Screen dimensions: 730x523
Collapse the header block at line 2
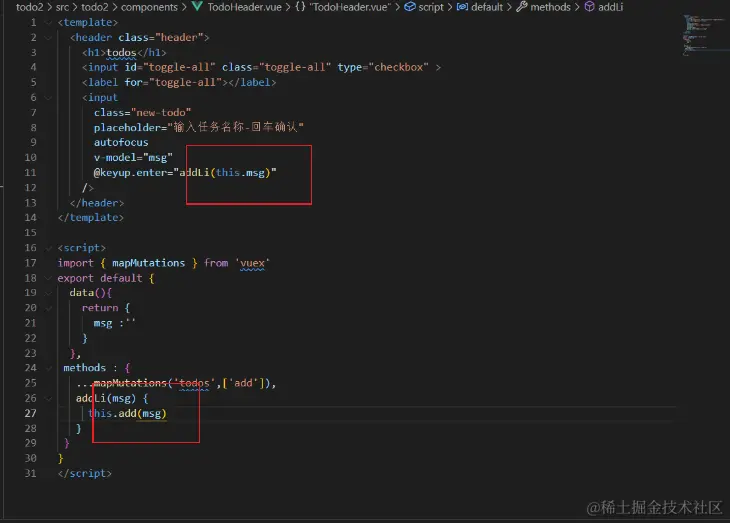pyautogui.click(x=48, y=37)
